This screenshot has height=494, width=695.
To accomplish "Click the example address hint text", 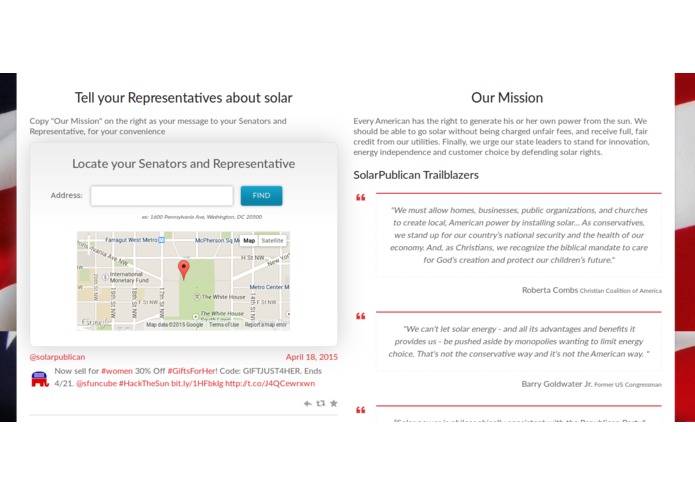I will tap(202, 217).
